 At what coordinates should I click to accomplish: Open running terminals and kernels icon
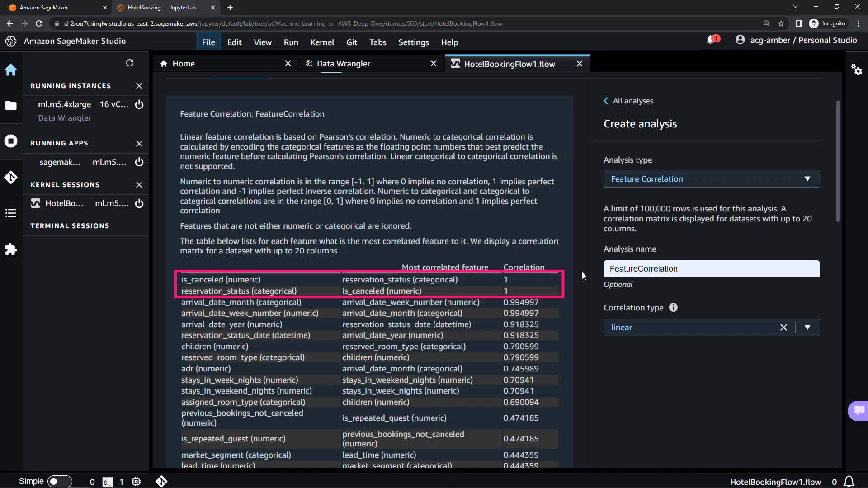coord(11,141)
